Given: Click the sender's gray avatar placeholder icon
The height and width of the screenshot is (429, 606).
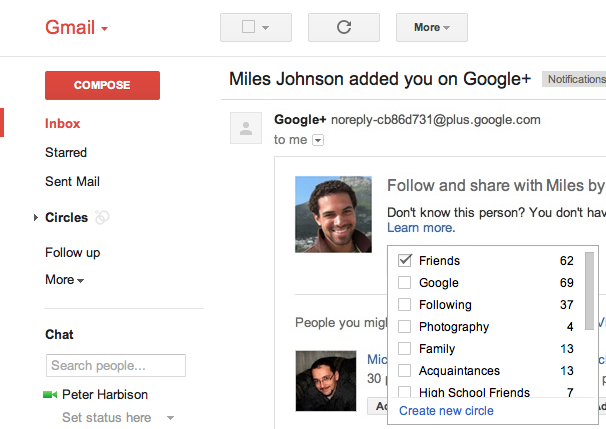Looking at the screenshot, I should tap(246, 128).
